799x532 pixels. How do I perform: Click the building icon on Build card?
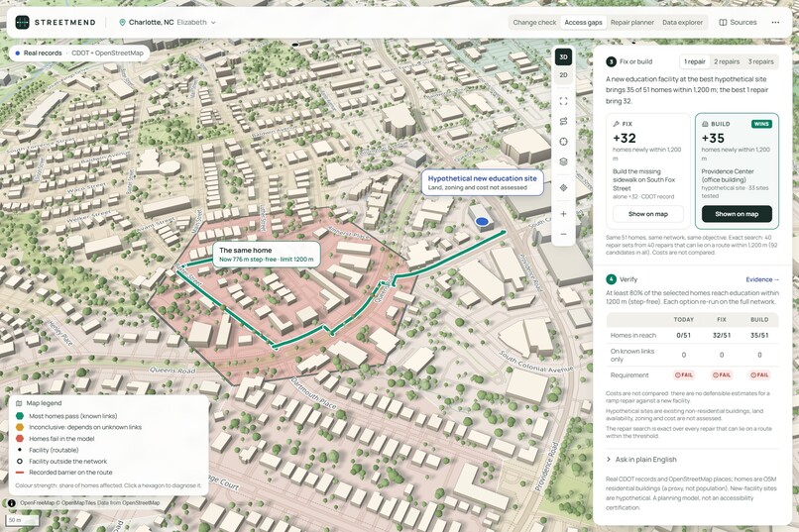click(705, 124)
